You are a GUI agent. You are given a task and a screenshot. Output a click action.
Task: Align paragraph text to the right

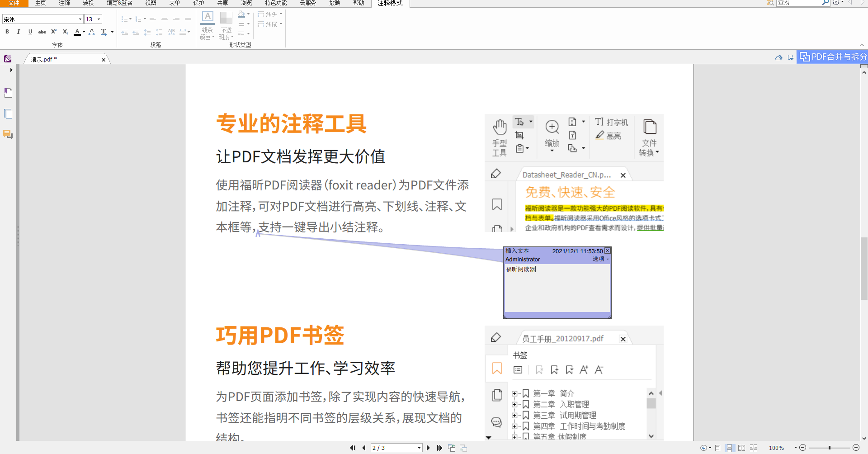coord(176,19)
